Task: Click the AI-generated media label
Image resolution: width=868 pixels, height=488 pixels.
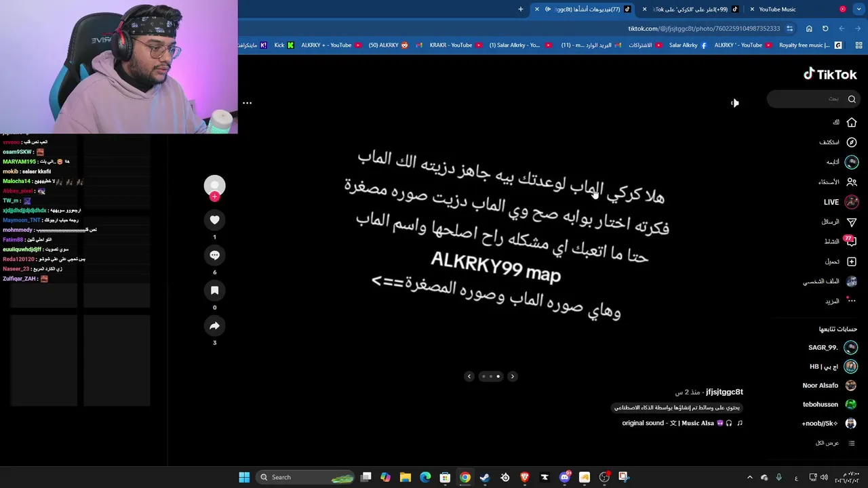Action: click(677, 407)
